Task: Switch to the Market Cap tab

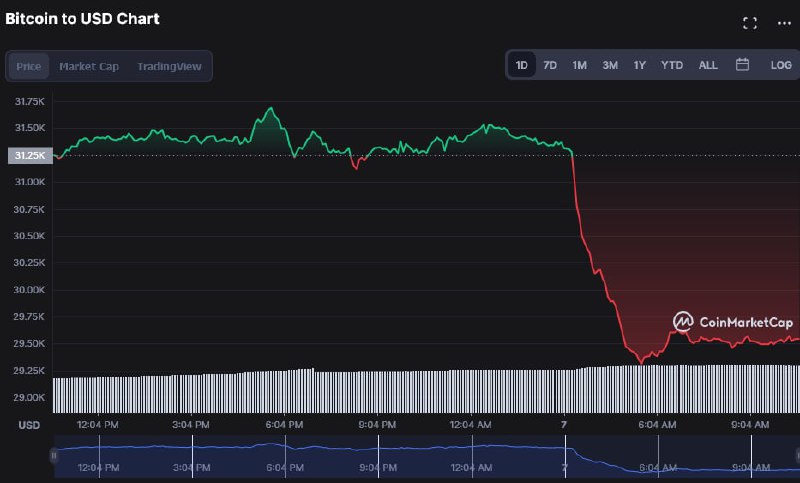Action: point(89,66)
